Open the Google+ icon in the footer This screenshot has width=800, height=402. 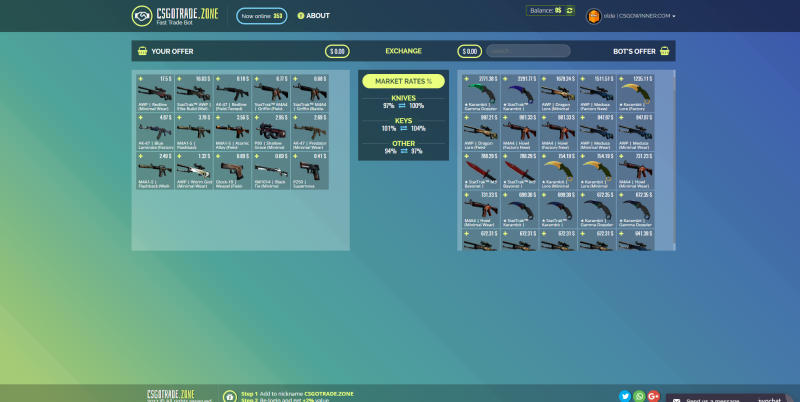coord(654,396)
